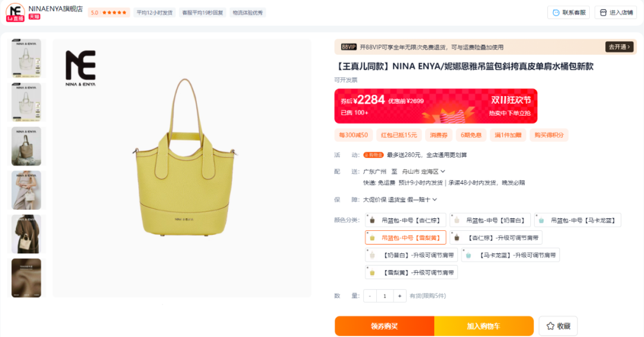Image resolution: width=644 pixels, height=337 pixels.
Task: Click 领券购买 buy button
Action: click(385, 326)
